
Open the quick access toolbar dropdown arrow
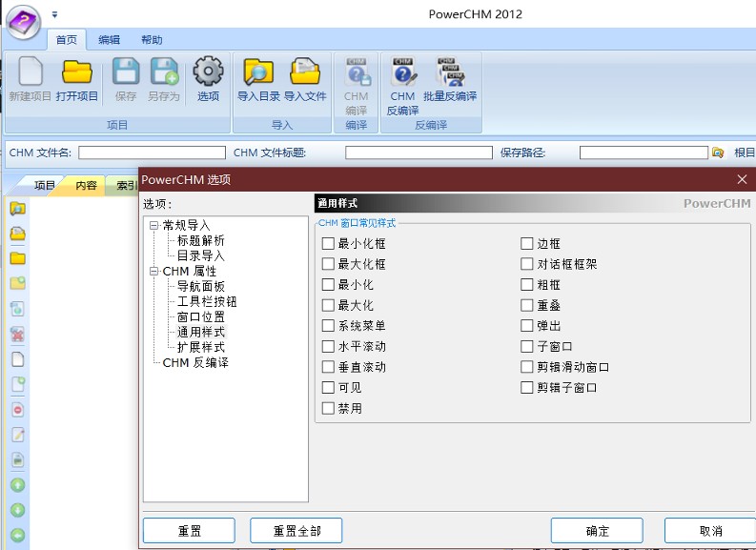pyautogui.click(x=54, y=14)
